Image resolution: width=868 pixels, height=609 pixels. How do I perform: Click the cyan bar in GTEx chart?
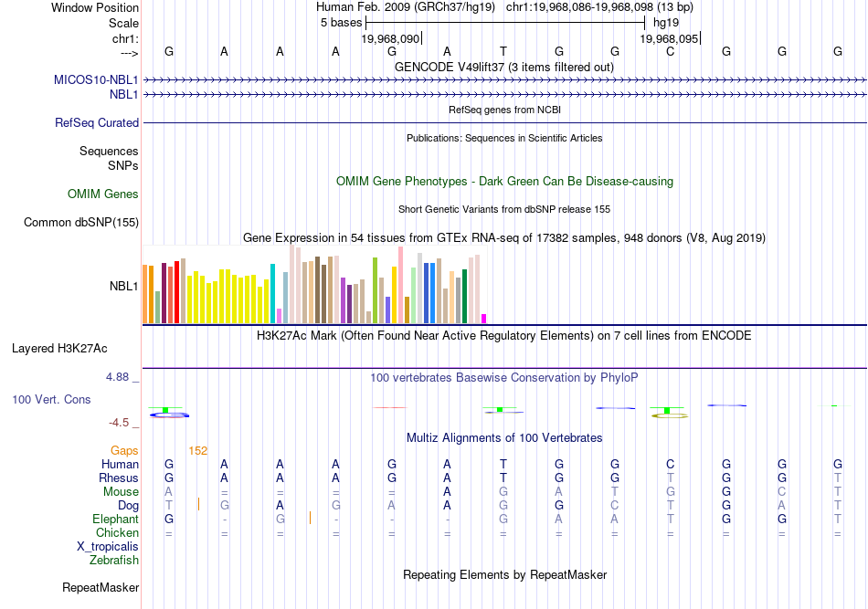(272, 294)
